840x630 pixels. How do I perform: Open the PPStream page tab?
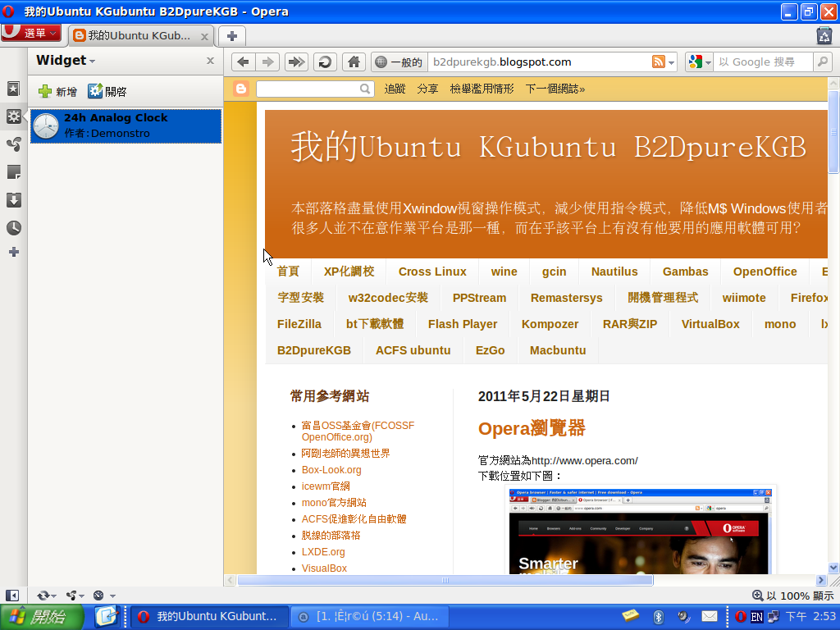(479, 298)
